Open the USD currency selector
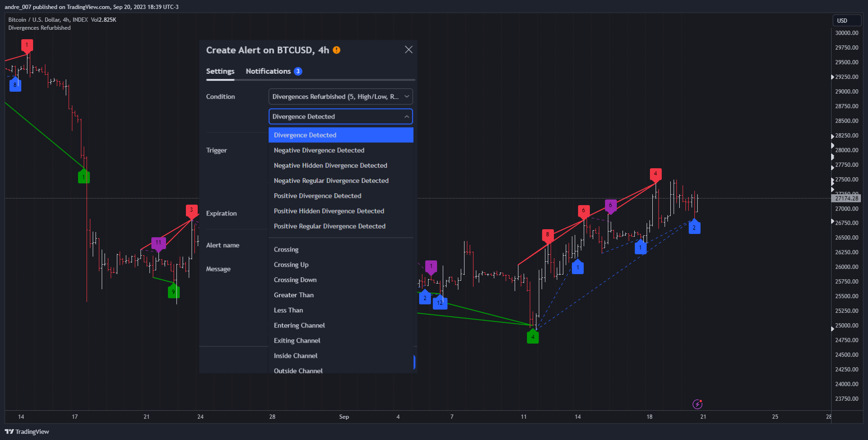 (x=847, y=20)
